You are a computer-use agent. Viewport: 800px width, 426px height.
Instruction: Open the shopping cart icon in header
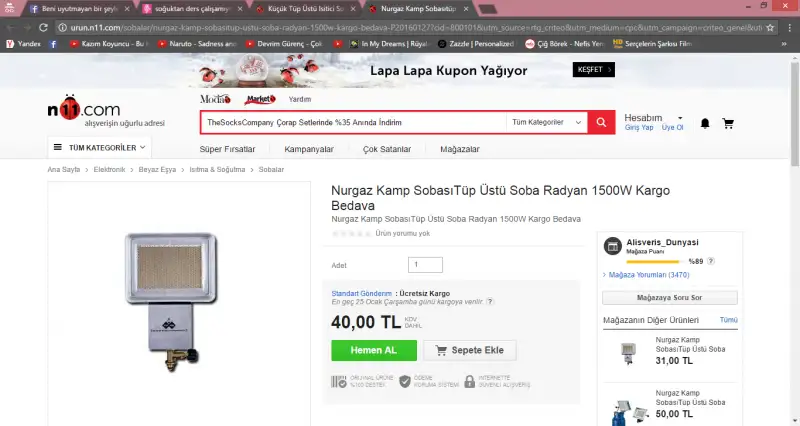point(728,123)
